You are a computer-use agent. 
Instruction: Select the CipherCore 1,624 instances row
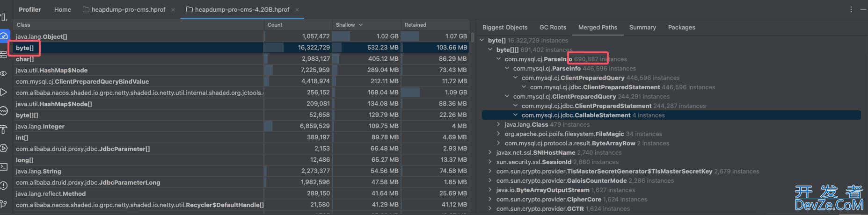pos(671,199)
